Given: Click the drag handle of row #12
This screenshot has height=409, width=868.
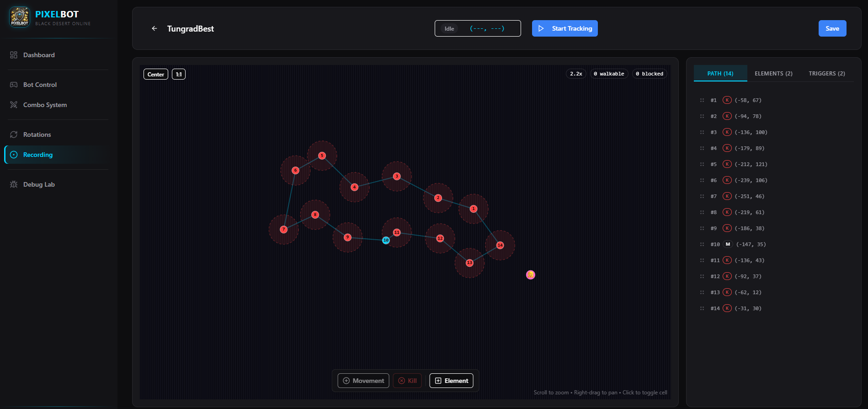Looking at the screenshot, I should pyautogui.click(x=702, y=276).
